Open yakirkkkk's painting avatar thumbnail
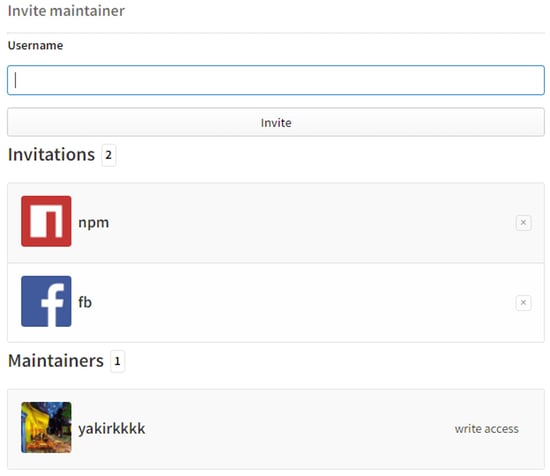The height and width of the screenshot is (476, 550). click(x=46, y=427)
